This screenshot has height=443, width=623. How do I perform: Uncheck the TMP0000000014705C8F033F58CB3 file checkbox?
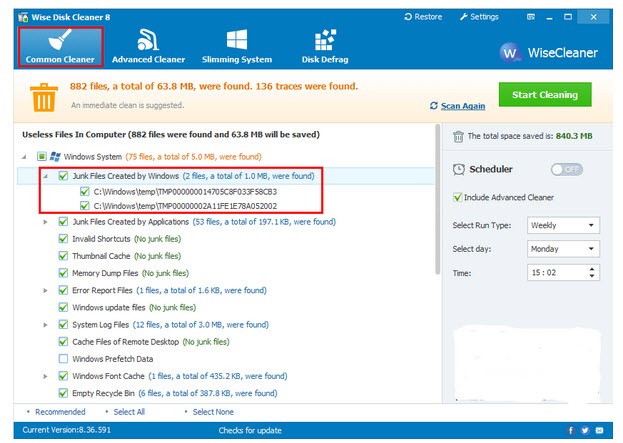point(84,192)
